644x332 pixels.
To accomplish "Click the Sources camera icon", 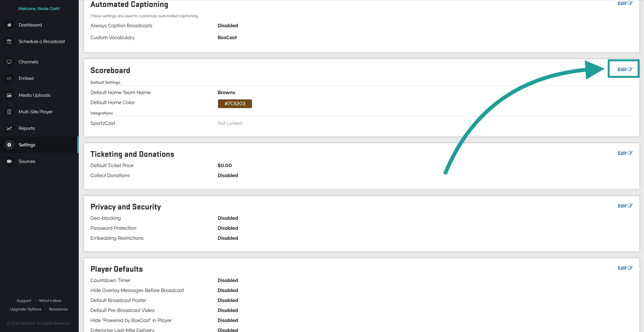I will [x=9, y=161].
